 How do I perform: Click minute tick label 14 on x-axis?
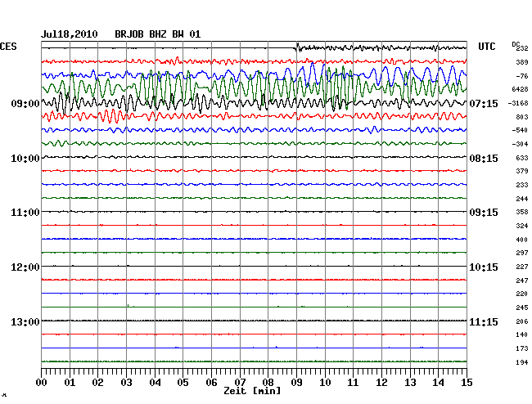pos(438,383)
